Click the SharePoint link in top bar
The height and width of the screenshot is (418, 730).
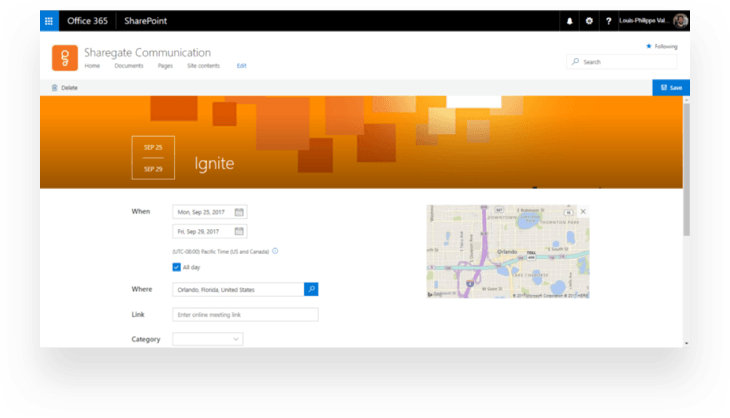tap(145, 21)
